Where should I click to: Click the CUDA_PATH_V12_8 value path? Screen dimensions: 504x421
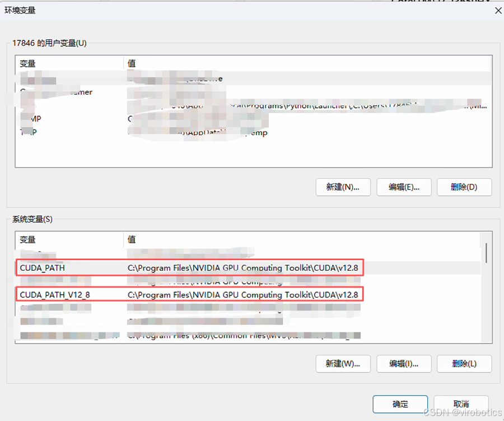(242, 295)
